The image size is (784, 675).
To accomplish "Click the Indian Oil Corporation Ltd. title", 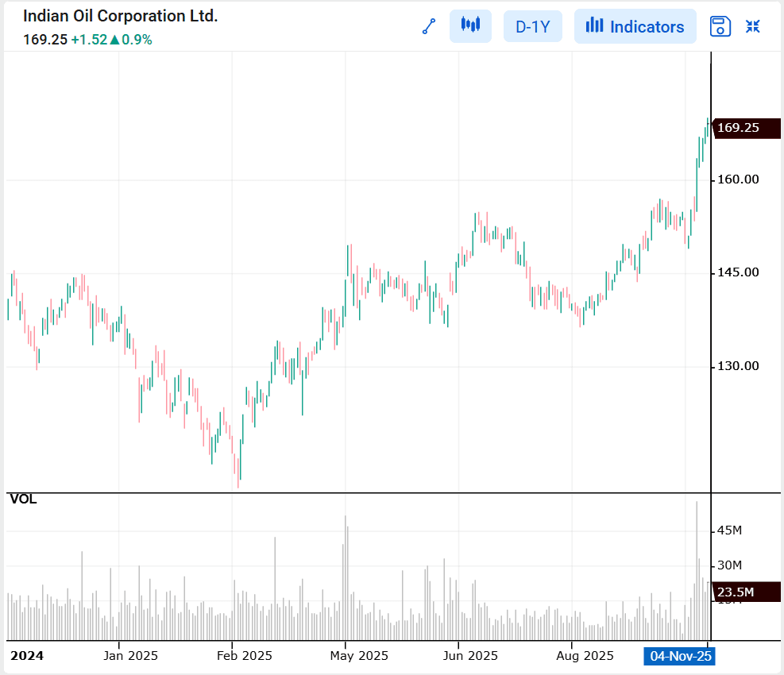I will (x=121, y=16).
